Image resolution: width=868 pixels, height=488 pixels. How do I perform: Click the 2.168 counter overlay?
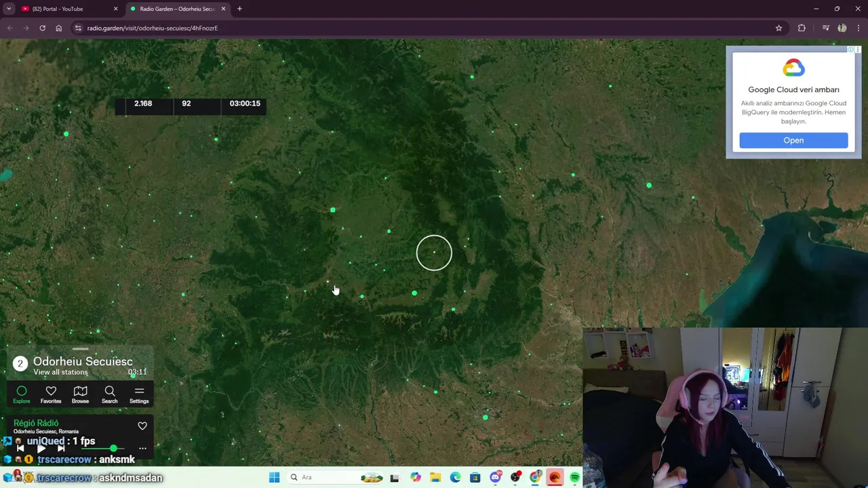[x=143, y=103]
